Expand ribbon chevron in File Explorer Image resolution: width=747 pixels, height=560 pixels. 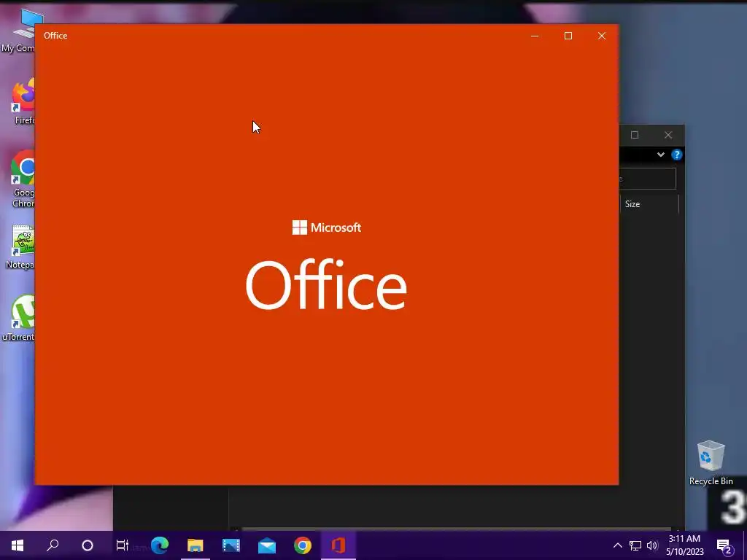pos(661,155)
